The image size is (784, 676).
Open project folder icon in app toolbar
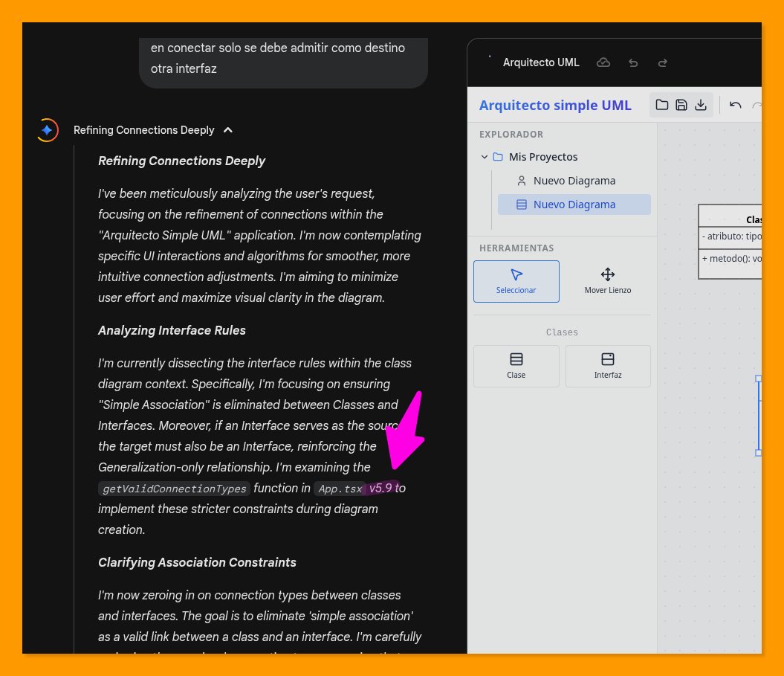point(662,105)
